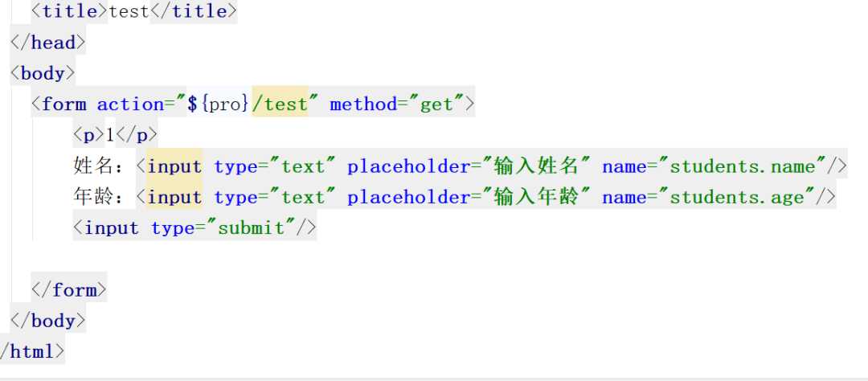Screen dimensions: 868x381
Task: Click the 输入姓名 placeholder value
Action: (537, 166)
